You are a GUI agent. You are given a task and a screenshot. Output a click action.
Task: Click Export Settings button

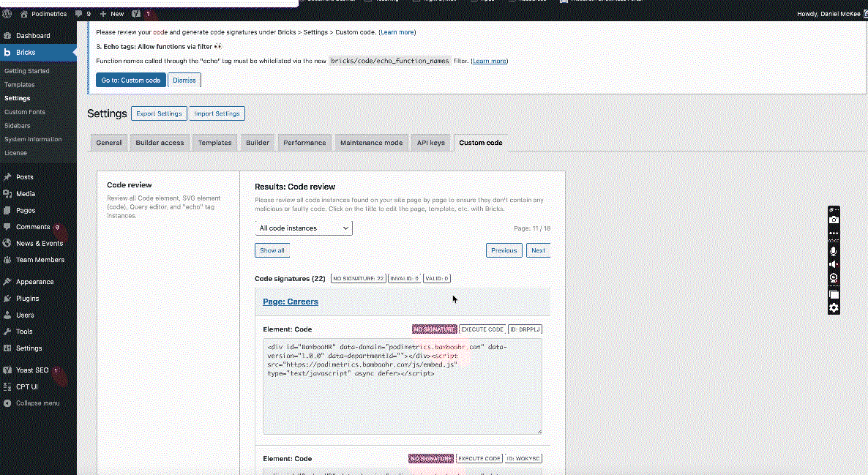(x=159, y=113)
